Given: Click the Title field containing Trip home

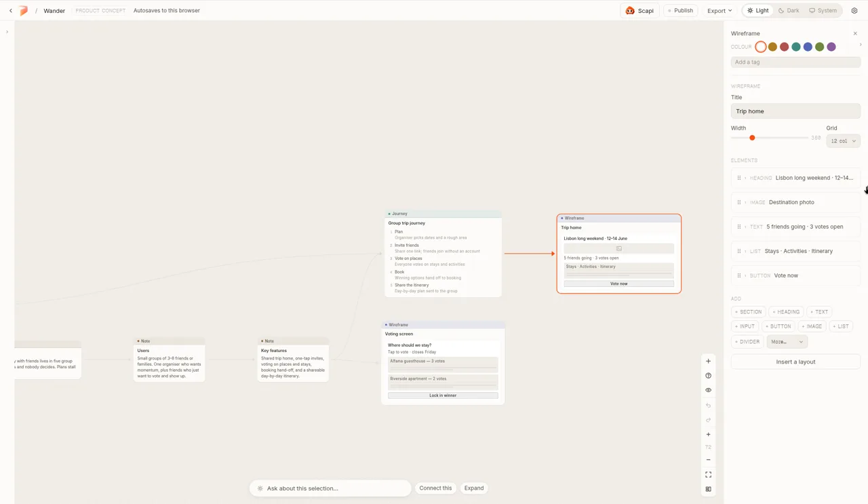Looking at the screenshot, I should pos(795,111).
